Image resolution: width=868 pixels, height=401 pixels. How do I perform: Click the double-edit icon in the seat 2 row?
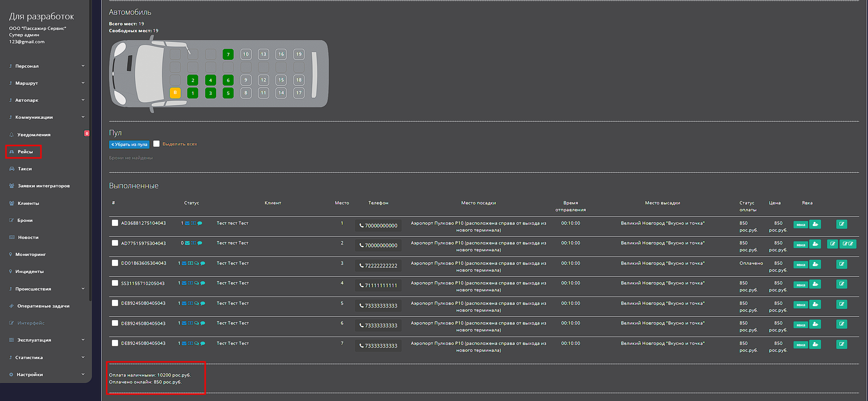[x=847, y=244]
